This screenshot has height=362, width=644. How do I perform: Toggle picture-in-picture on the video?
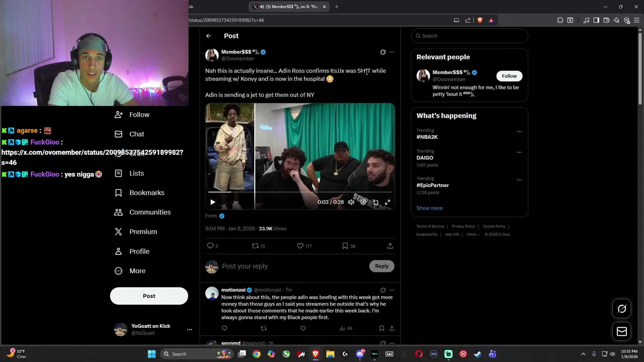point(375,202)
